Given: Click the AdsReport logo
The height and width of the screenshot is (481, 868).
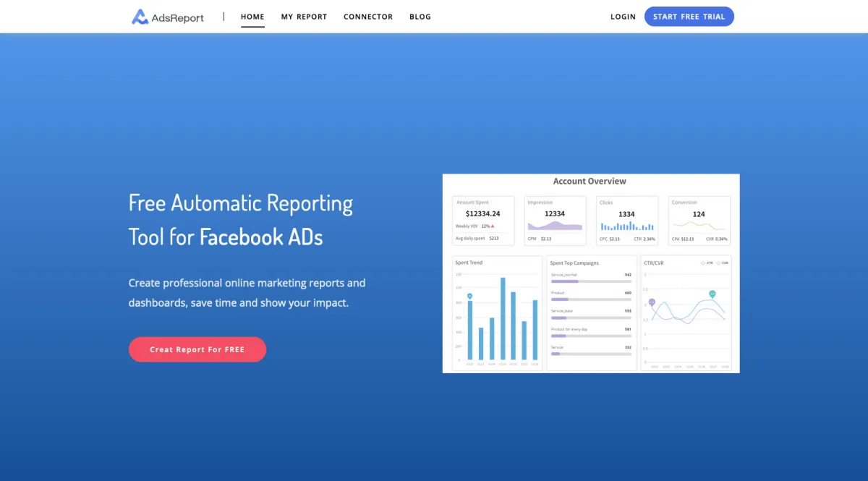Looking at the screenshot, I should tap(168, 17).
